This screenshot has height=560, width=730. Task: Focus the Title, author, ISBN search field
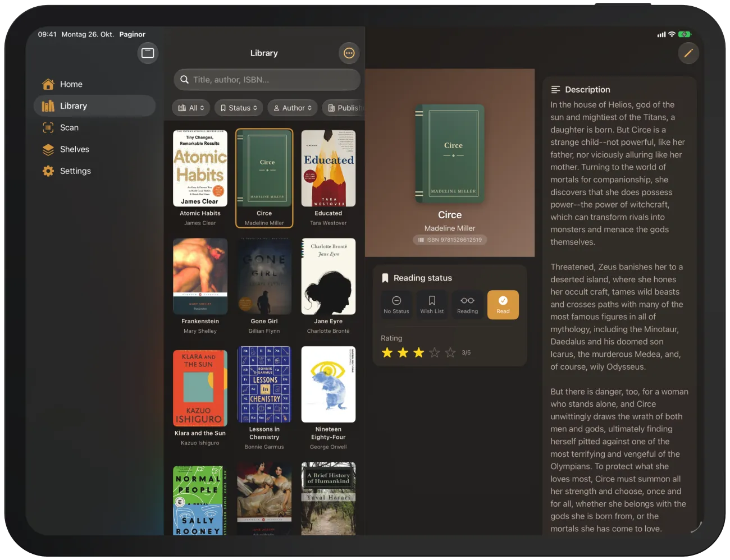(267, 80)
